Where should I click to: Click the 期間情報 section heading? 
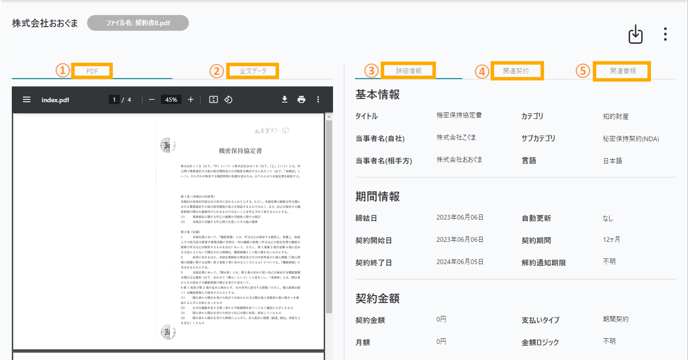377,196
